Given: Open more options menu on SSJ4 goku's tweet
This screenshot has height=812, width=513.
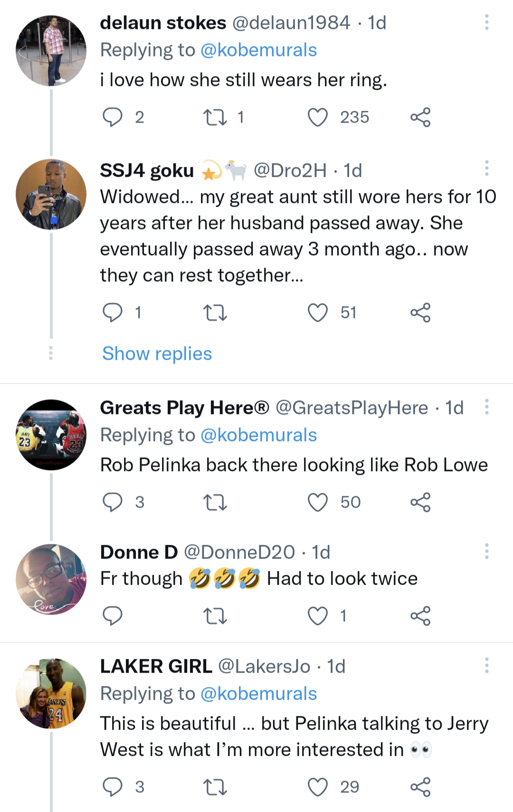Looking at the screenshot, I should 486,168.
